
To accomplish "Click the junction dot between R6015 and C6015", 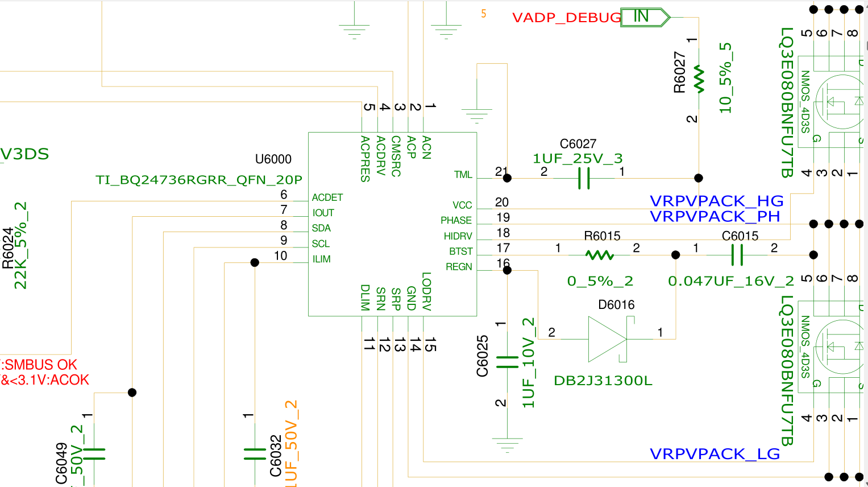I will 675,255.
